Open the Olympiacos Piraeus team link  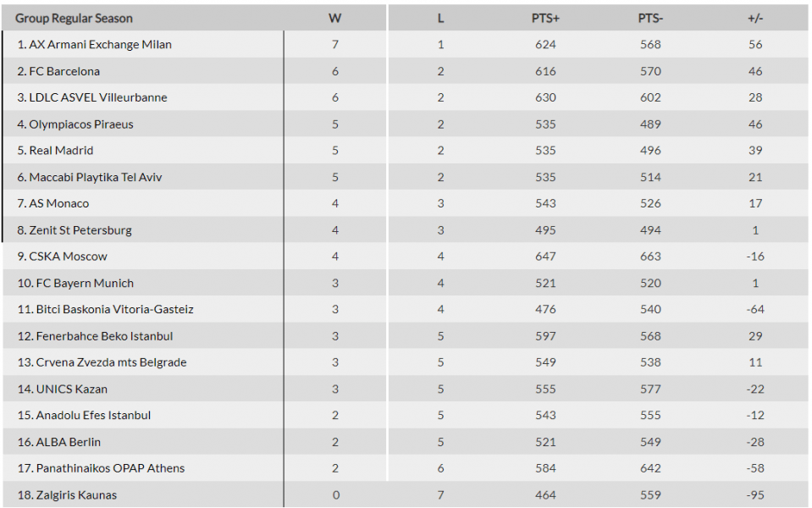pyautogui.click(x=75, y=124)
